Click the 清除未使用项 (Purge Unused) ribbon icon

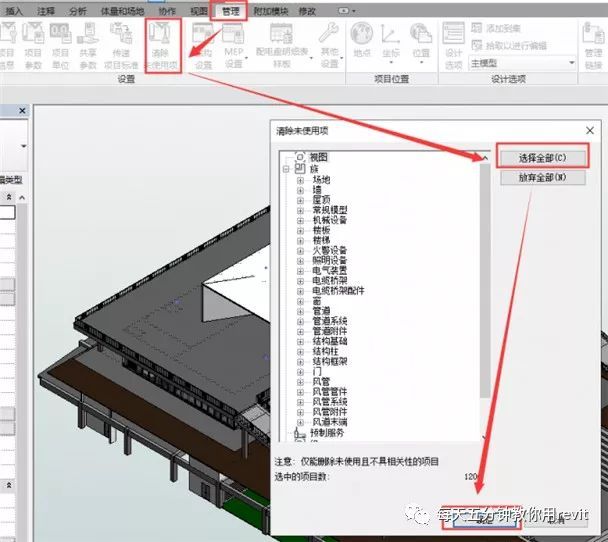[x=161, y=44]
